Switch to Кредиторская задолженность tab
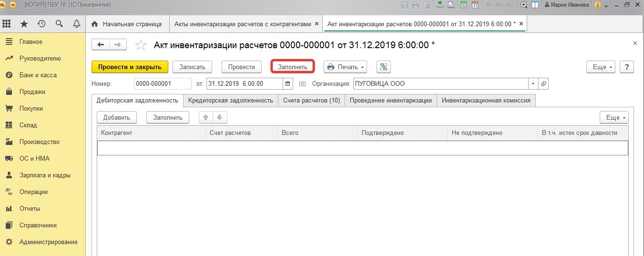 tap(230, 101)
